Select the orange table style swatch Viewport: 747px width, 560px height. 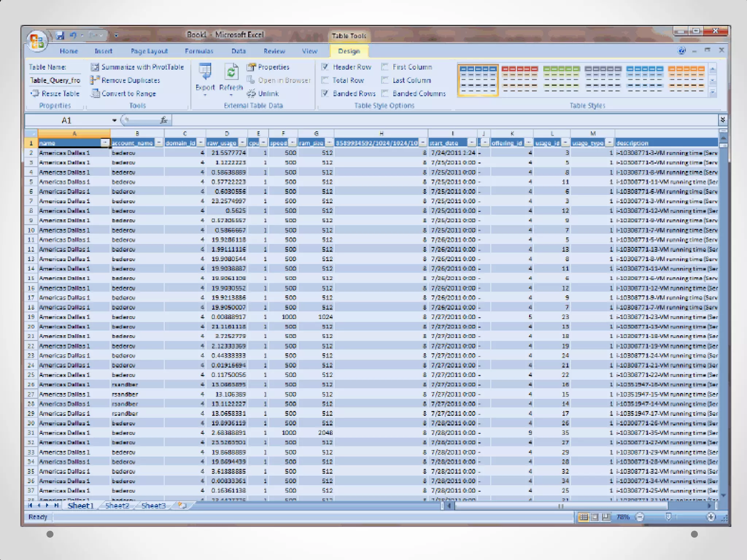686,79
